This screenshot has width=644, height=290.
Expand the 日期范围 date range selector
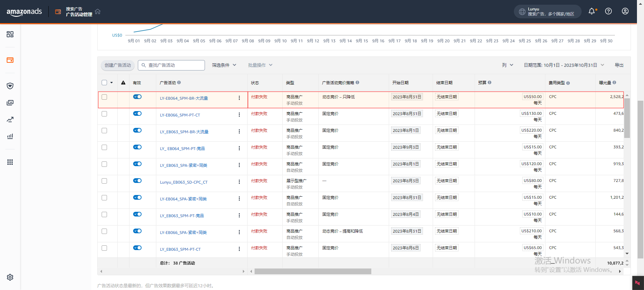(563, 65)
